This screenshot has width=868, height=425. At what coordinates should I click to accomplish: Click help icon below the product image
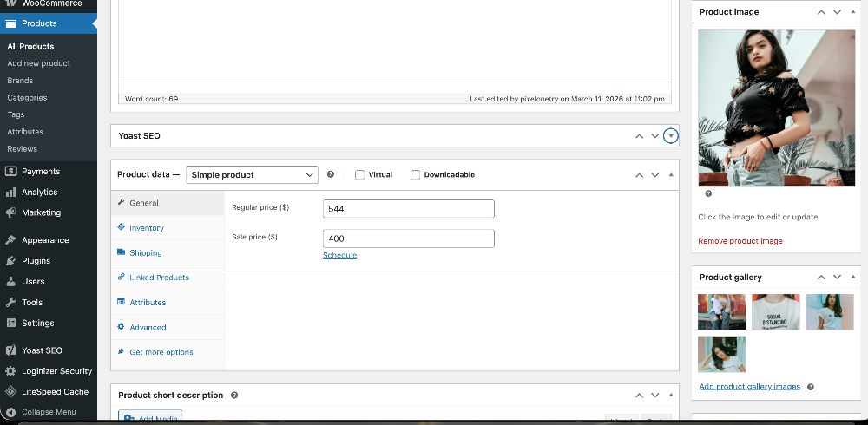click(x=708, y=193)
